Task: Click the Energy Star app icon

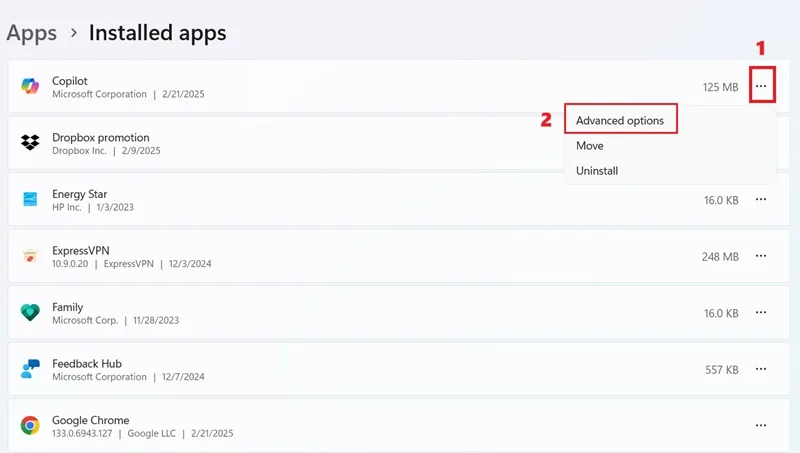Action: (x=30, y=199)
